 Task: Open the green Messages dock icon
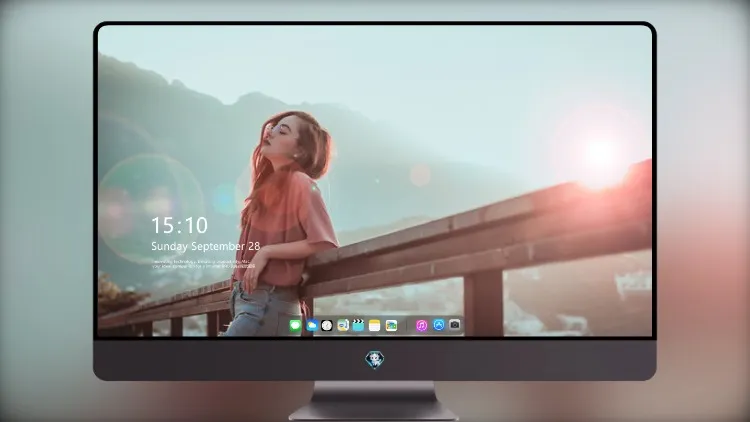click(x=295, y=326)
